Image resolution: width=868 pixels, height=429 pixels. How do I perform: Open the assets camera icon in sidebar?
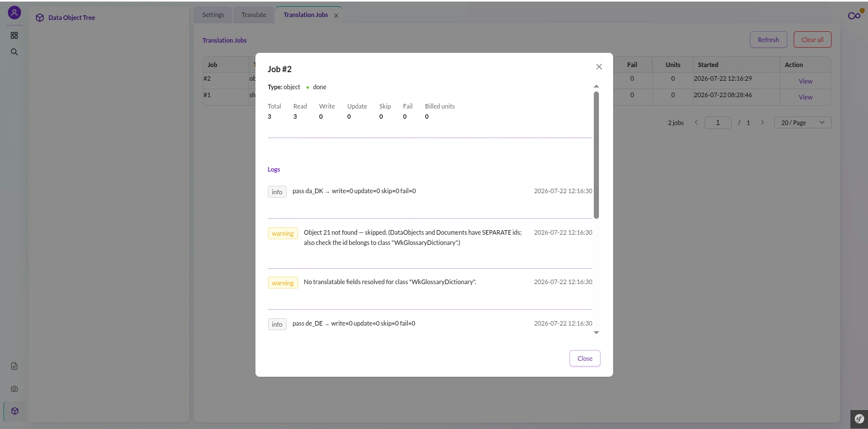tap(14, 389)
